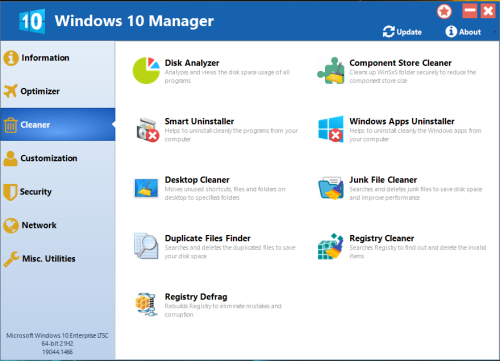Click the Registry Defrag title link

(x=196, y=297)
